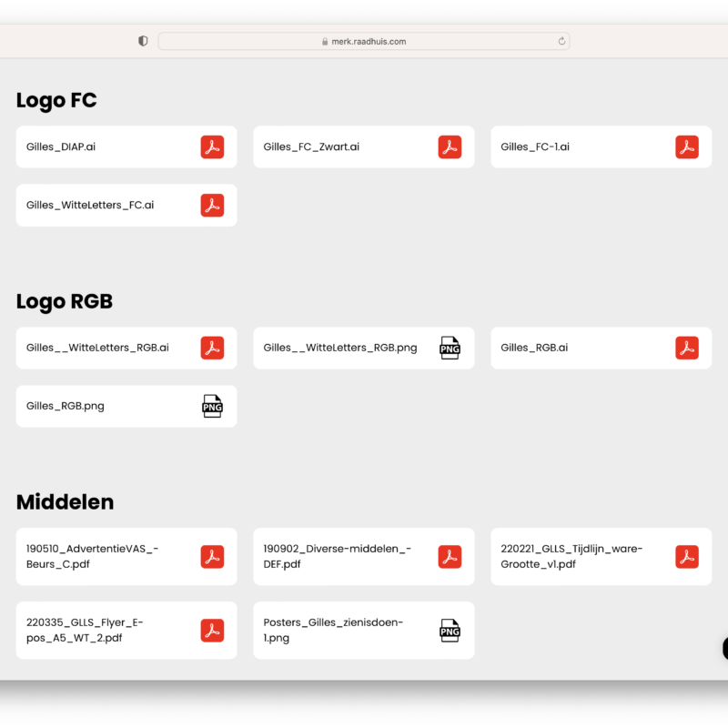Viewport: 728px width, 728px height.
Task: Click the PDF icon for 220221_GLLS_Tijdlijn file
Action: [x=687, y=557]
